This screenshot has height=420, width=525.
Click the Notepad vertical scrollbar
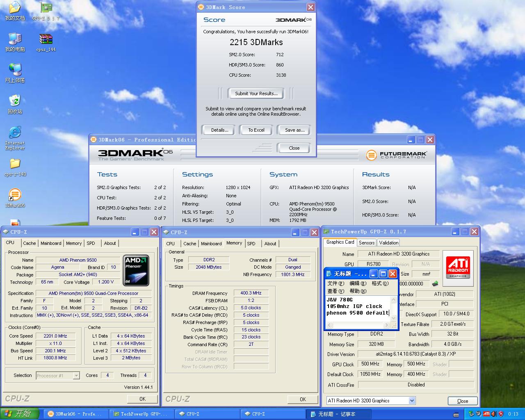click(x=394, y=309)
